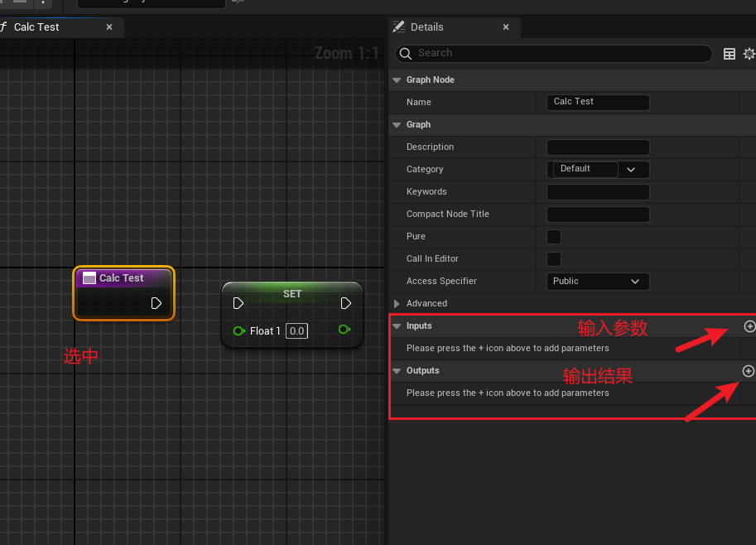Viewport: 756px width, 545px height.
Task: Click the green Float 1 input pin
Action: [238, 330]
